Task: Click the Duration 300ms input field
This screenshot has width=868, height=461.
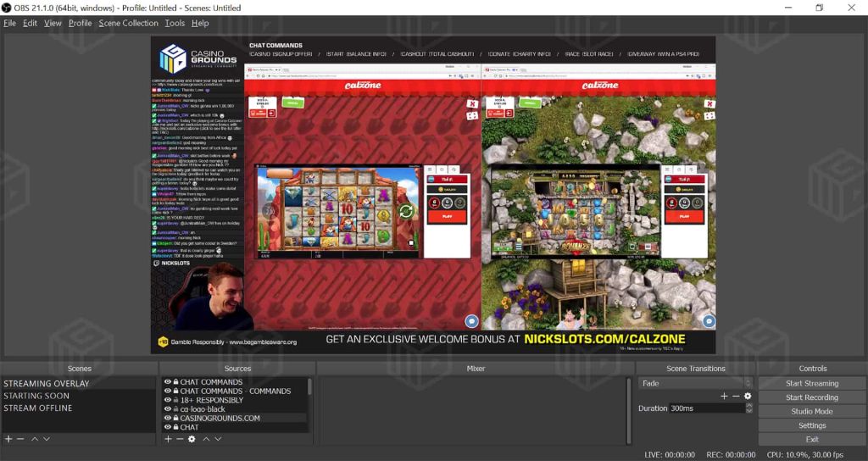Action: (707, 408)
